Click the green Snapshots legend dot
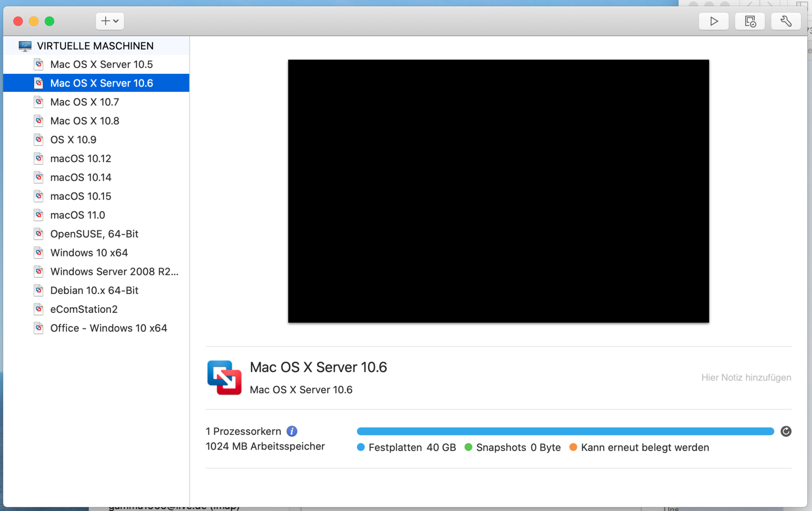The width and height of the screenshot is (812, 511). (x=469, y=447)
